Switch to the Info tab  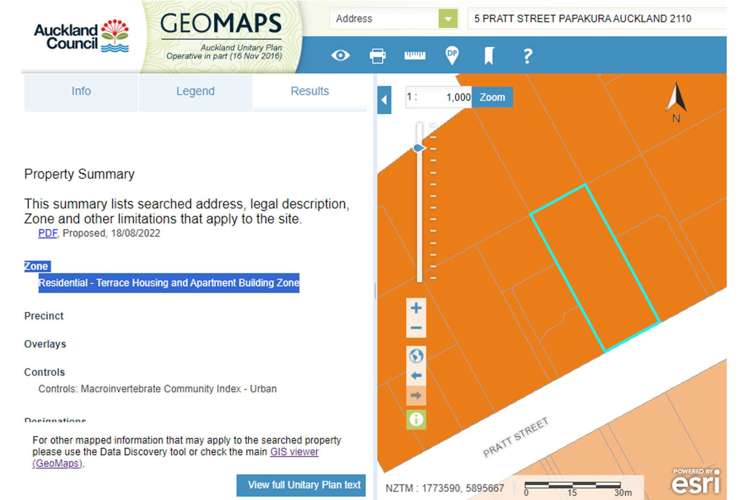(81, 91)
